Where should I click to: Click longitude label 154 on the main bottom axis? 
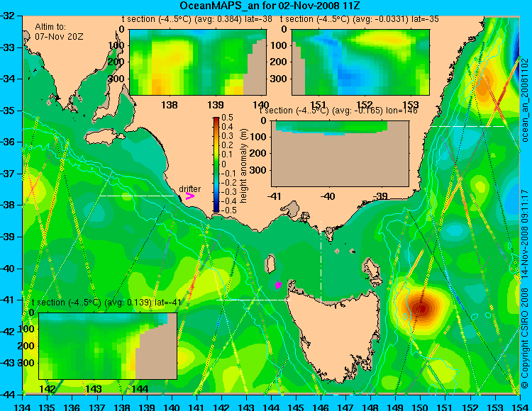pyautogui.click(x=520, y=406)
